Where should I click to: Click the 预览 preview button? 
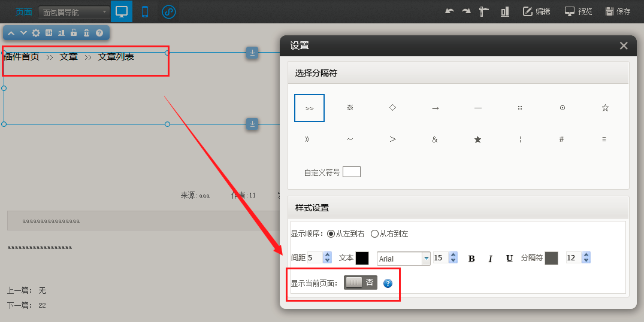click(x=578, y=11)
